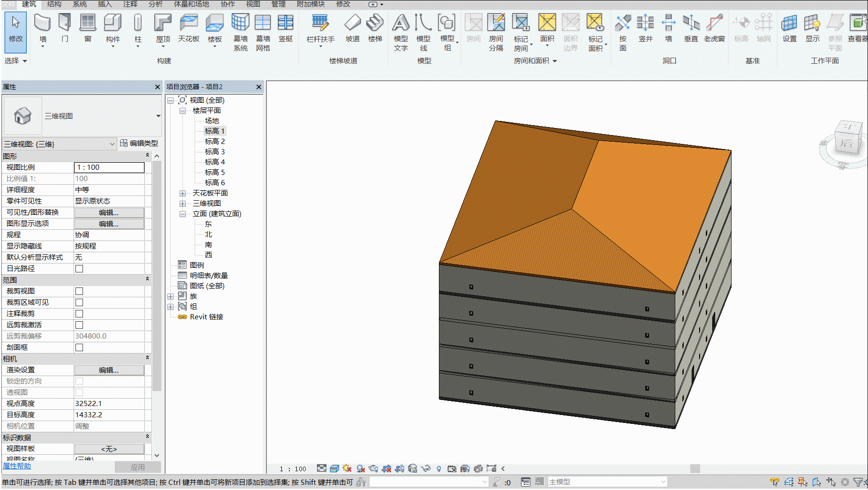
Task: Open the 标高 1 floor plan
Action: [x=215, y=131]
